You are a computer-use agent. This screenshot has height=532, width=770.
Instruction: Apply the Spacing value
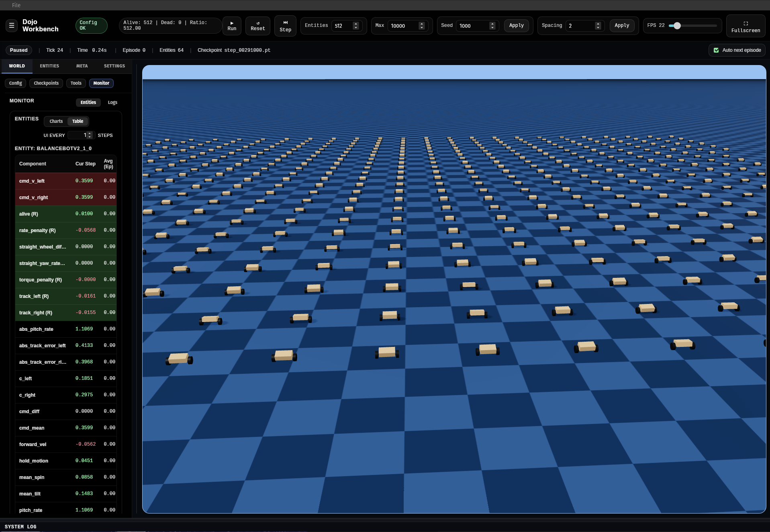coord(621,26)
